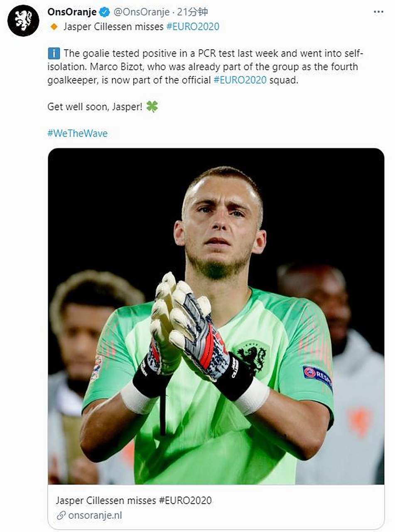The width and height of the screenshot is (395, 532).
Task: Click the chain link icon beside onsoranje.nl
Action: pos(61,516)
